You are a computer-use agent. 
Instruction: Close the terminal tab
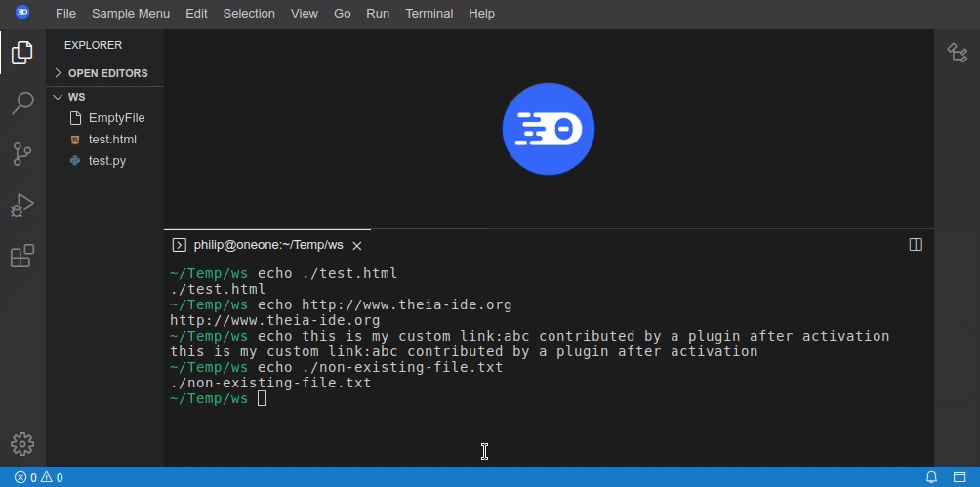(357, 246)
